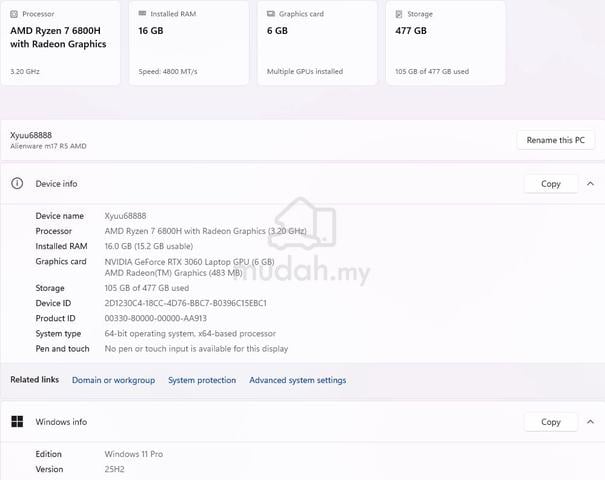Click the Edition label
This screenshot has height=480, width=605.
click(49, 454)
